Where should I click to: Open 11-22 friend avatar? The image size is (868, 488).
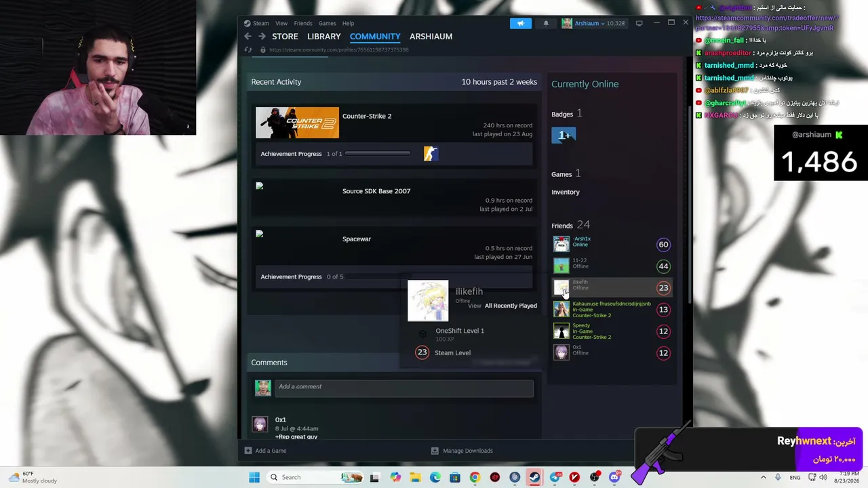[x=561, y=266]
